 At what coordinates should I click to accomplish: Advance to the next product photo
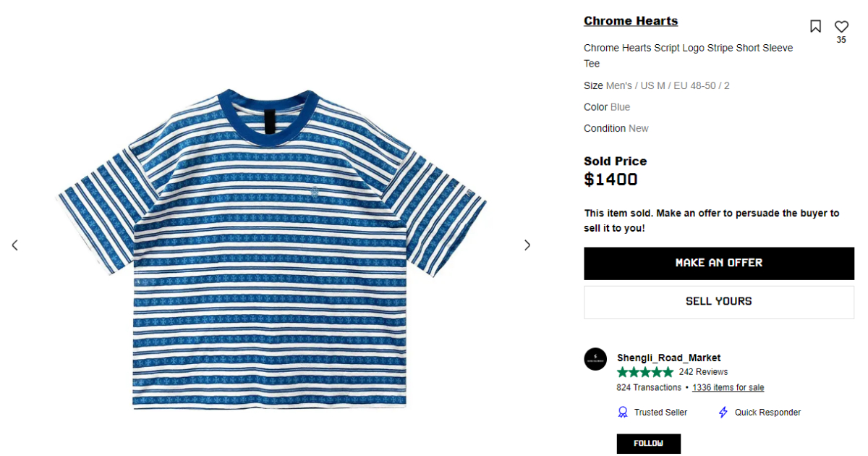pos(527,245)
